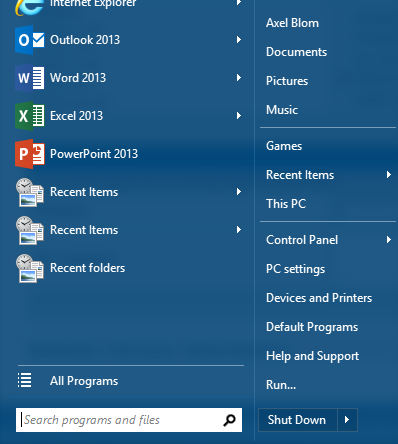Open the Run... dialog entry

281,385
